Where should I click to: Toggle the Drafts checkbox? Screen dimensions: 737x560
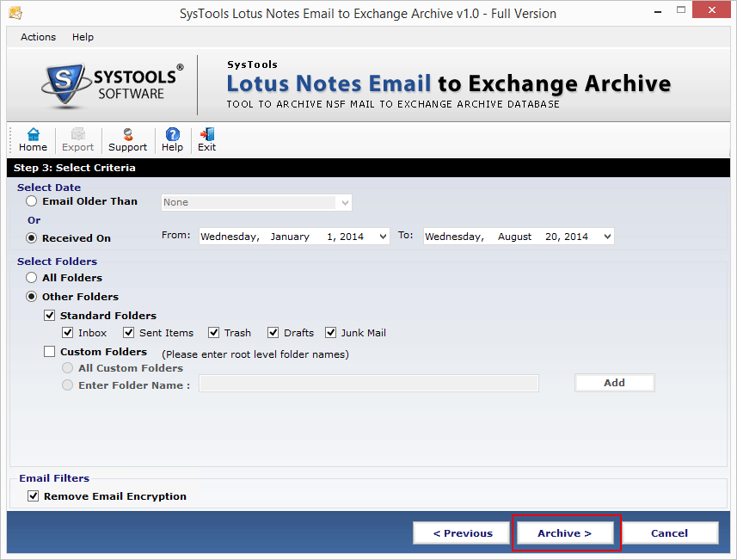[x=273, y=333]
